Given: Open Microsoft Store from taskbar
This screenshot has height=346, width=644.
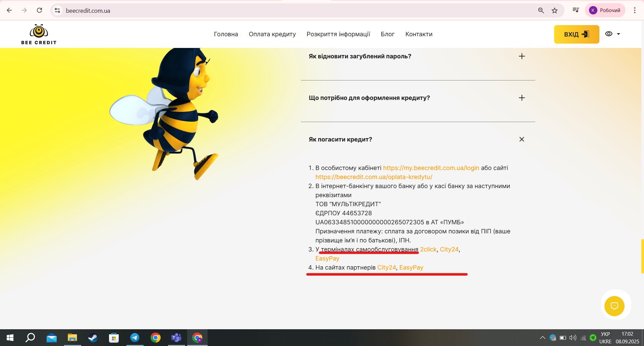Looking at the screenshot, I should pos(114,338).
